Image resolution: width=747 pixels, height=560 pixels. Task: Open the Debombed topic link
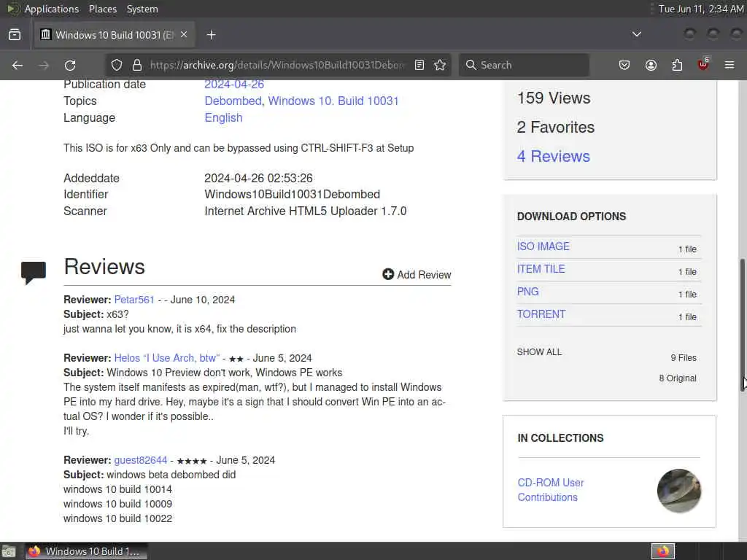pos(233,101)
